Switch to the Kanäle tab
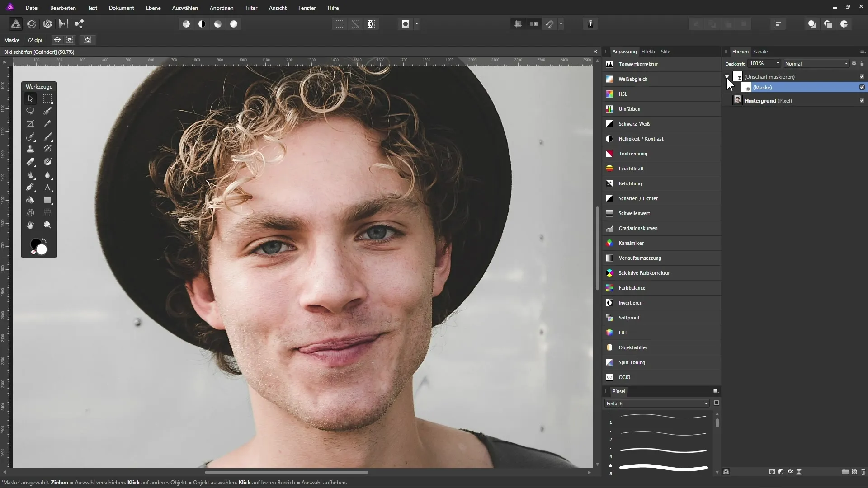868x488 pixels. point(760,52)
